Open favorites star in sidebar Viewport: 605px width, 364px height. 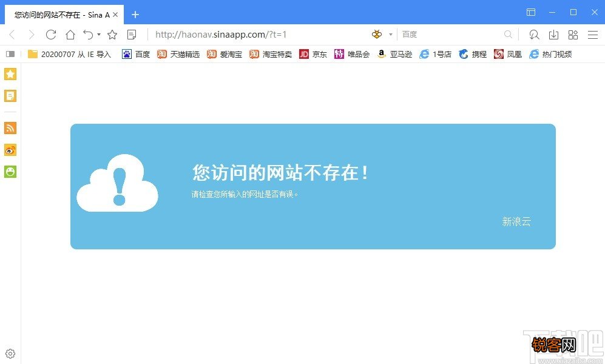[x=10, y=74]
